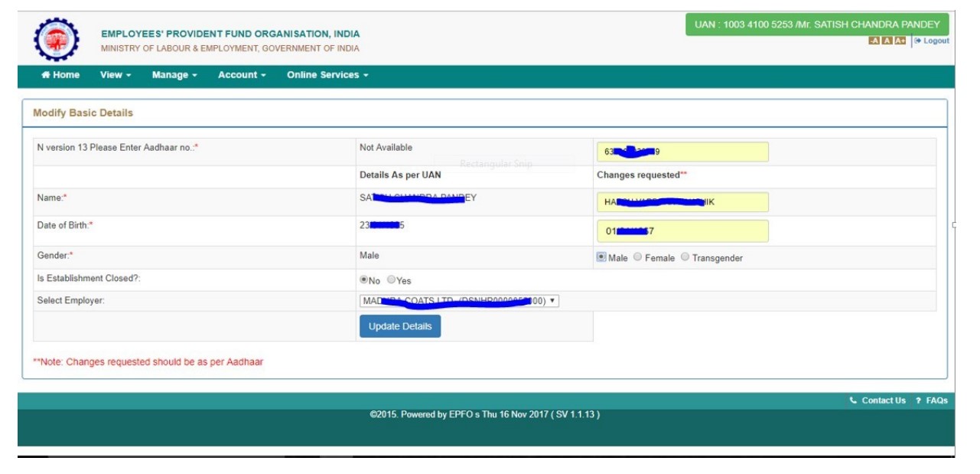Expand the Online Services menu

click(x=327, y=75)
